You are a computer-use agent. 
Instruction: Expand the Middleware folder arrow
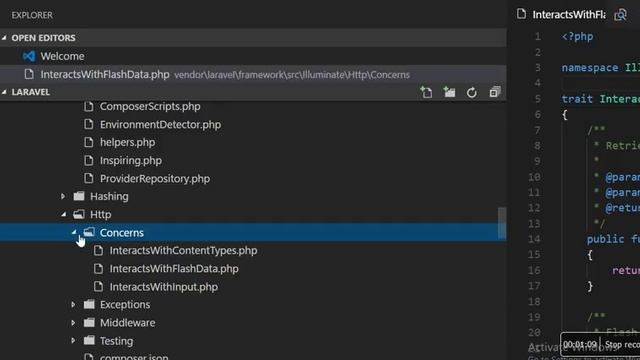click(x=73, y=322)
